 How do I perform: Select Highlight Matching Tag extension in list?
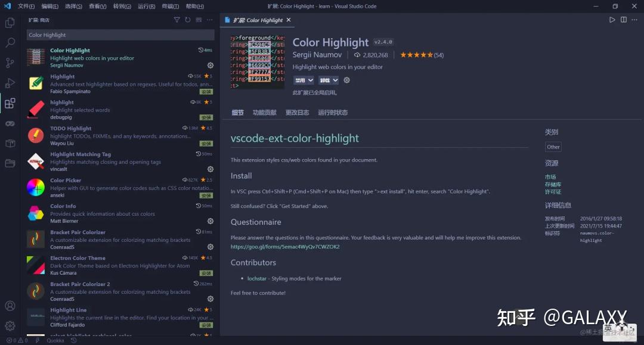coord(120,161)
